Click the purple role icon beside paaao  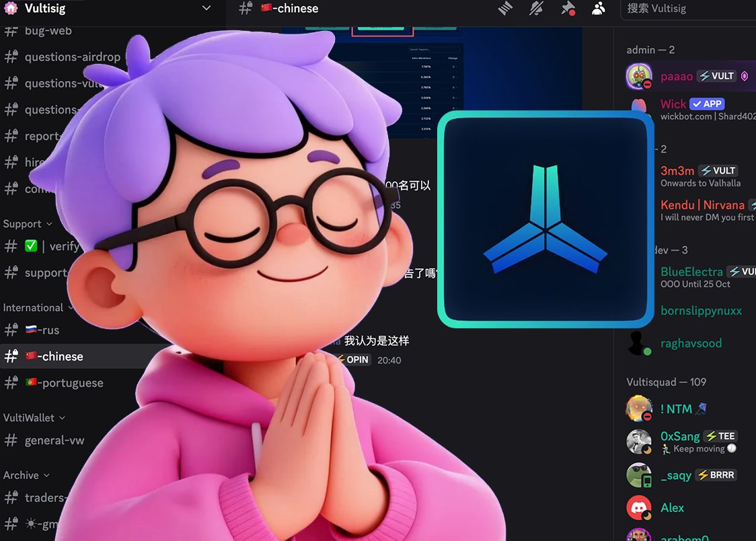click(x=745, y=76)
